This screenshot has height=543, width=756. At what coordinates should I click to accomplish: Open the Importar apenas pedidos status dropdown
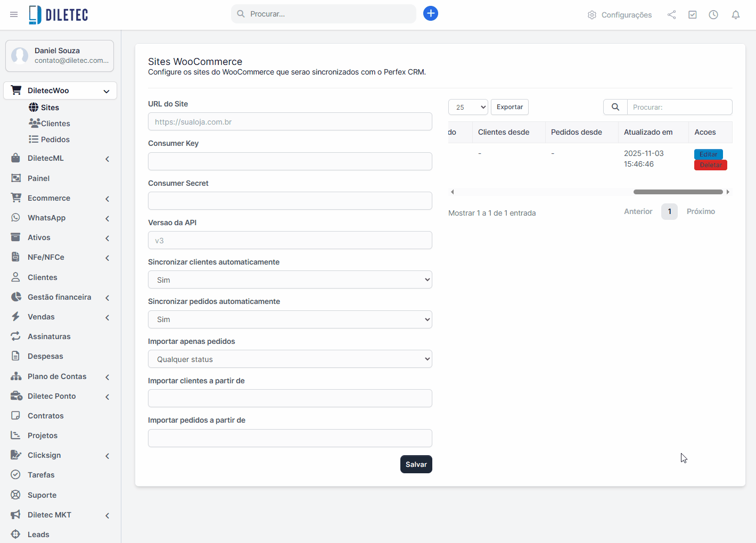click(290, 359)
